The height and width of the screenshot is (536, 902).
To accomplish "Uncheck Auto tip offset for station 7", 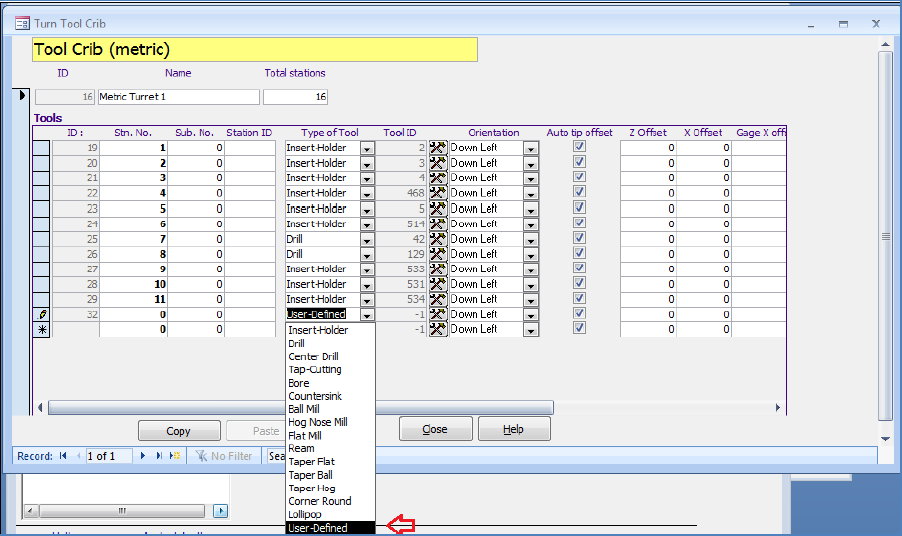I will (x=579, y=238).
